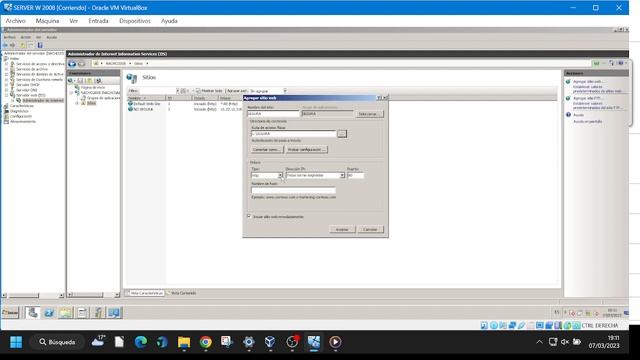Select Default Web Site row
The height and width of the screenshot is (360, 640).
(144, 104)
